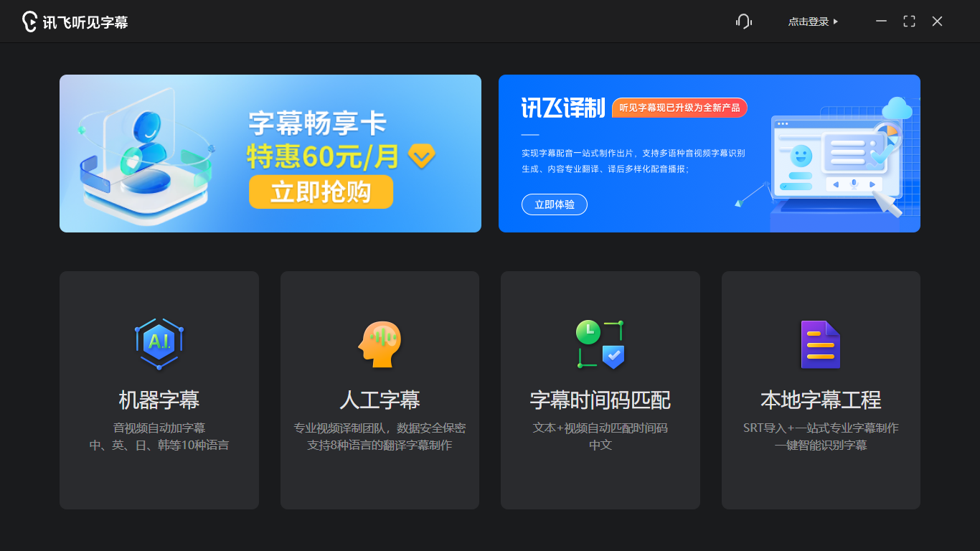Click the 特惠60元/月 price text
The width and height of the screenshot is (980, 551).
point(324,155)
